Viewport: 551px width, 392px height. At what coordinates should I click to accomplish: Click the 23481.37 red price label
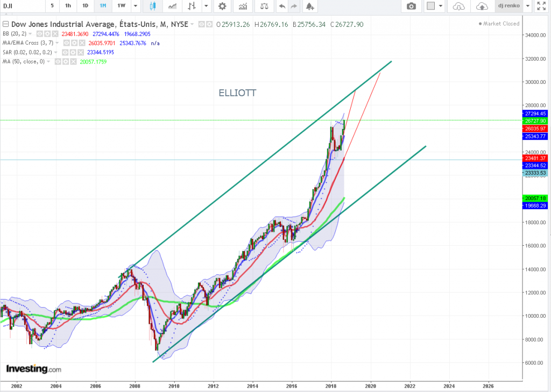coord(535,159)
